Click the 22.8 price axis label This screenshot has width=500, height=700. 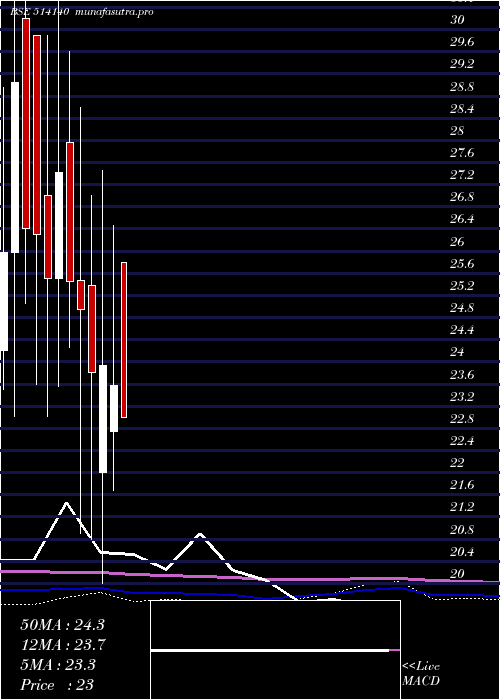[x=461, y=419]
